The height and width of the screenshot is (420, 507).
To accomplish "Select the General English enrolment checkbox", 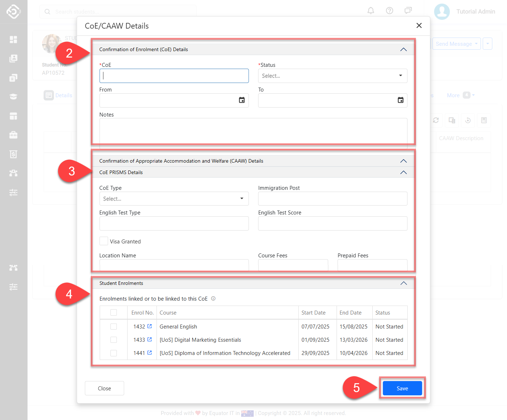I will [x=114, y=327].
